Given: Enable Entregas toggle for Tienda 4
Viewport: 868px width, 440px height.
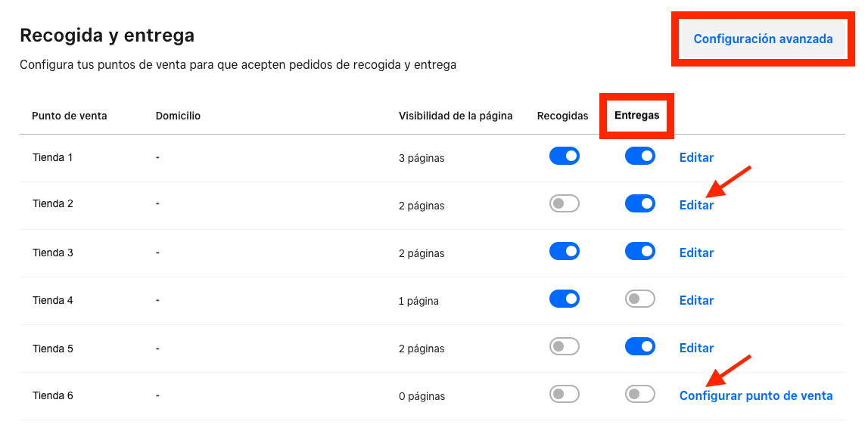Looking at the screenshot, I should (640, 299).
